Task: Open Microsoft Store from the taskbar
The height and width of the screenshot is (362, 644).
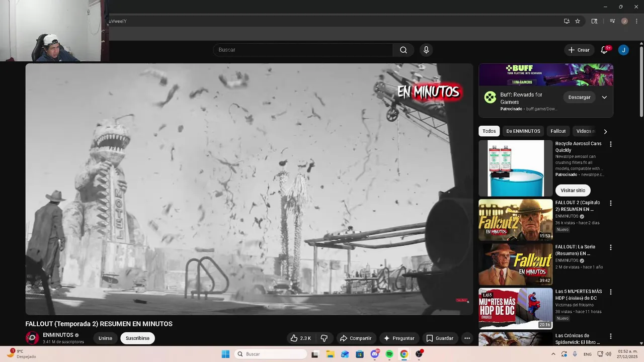Action: (x=360, y=354)
